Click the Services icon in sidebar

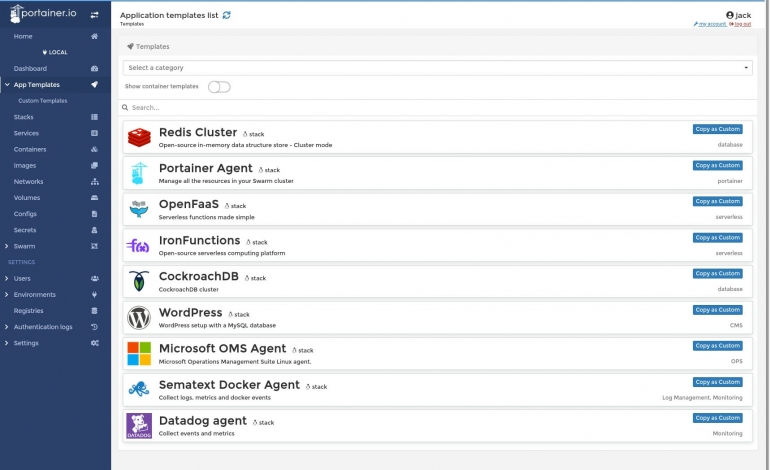point(94,133)
